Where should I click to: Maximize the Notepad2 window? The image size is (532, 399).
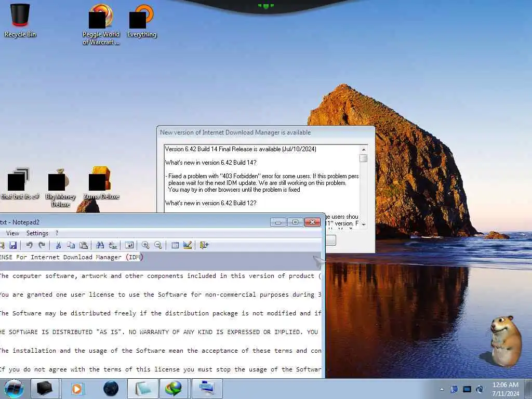(x=295, y=222)
